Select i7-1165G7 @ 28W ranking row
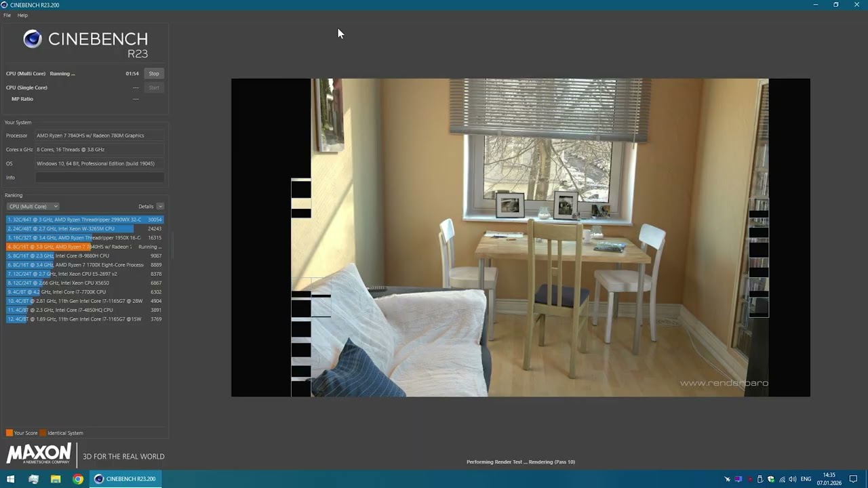 (85, 301)
